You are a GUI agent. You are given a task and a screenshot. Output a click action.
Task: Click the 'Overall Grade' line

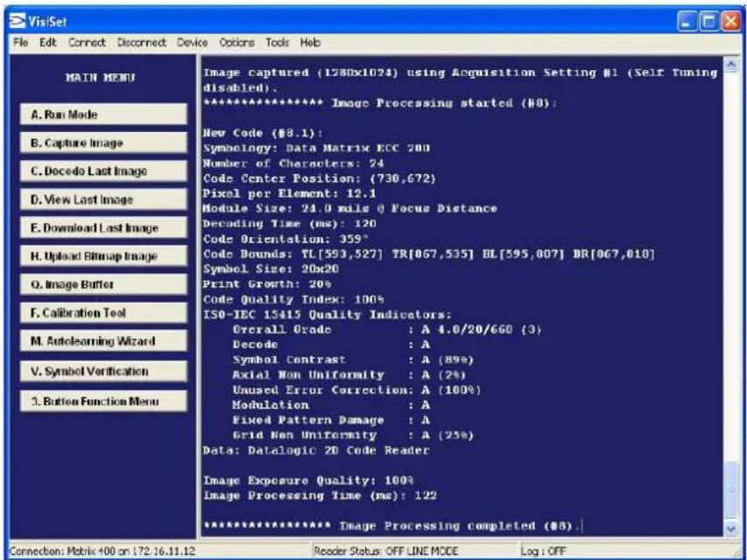click(x=387, y=330)
